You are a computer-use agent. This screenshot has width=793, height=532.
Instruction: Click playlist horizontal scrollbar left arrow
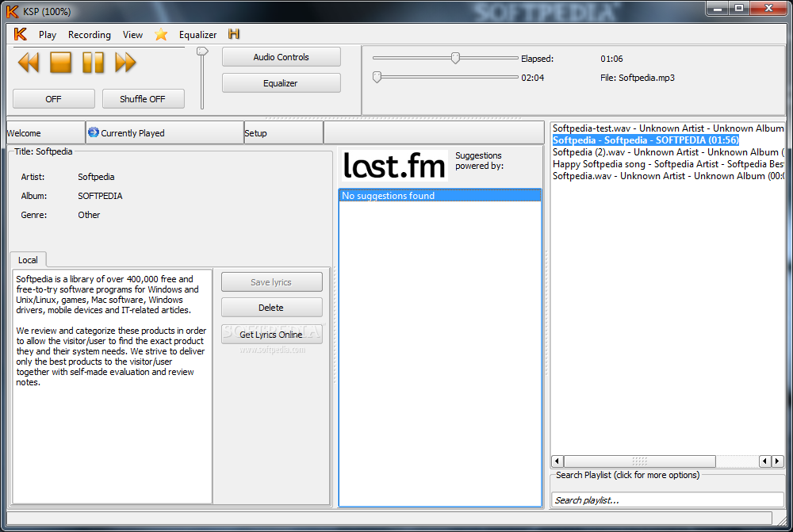(x=557, y=461)
